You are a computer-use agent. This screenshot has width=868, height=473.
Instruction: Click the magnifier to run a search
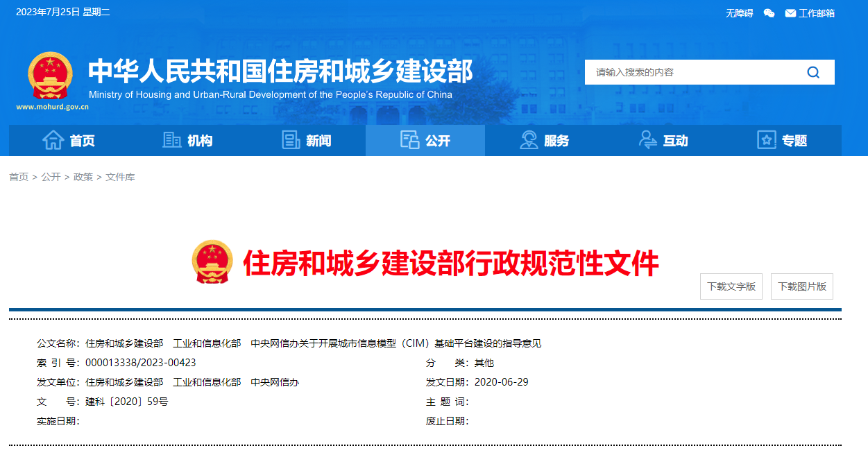[812, 71]
